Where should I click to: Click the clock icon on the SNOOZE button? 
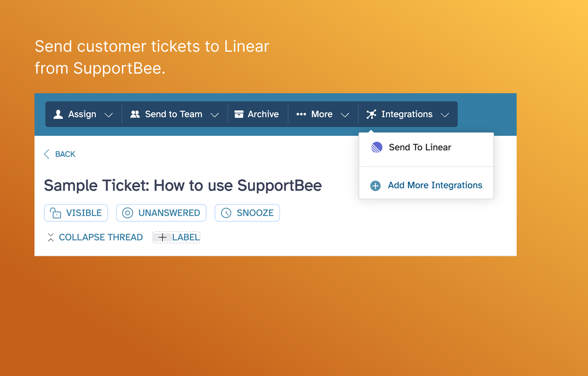click(226, 213)
